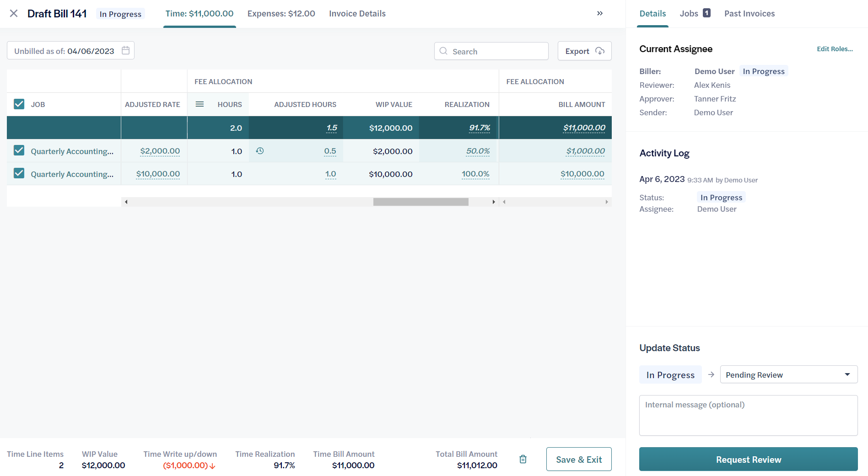Click the history clock icon in first row

point(260,150)
